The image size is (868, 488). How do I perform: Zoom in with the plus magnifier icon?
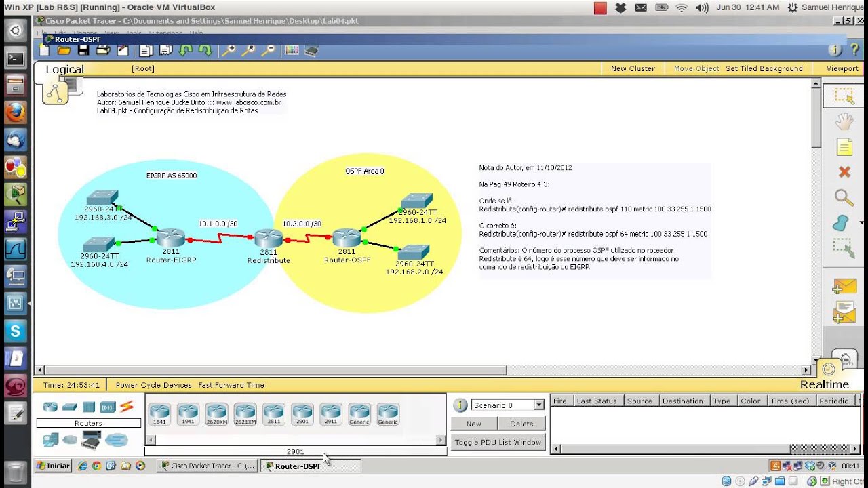[x=229, y=50]
